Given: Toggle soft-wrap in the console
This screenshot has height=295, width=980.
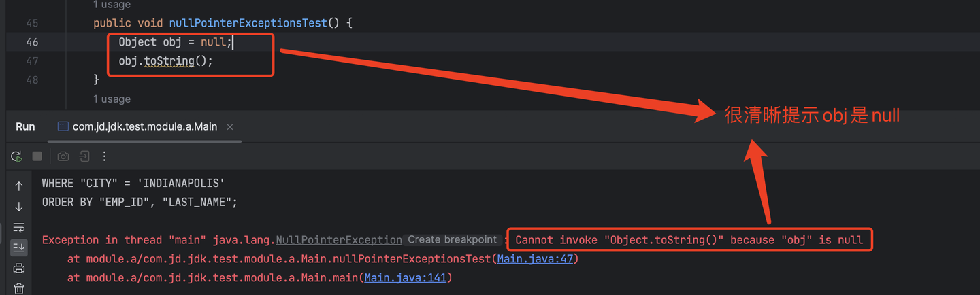Looking at the screenshot, I should click(19, 227).
